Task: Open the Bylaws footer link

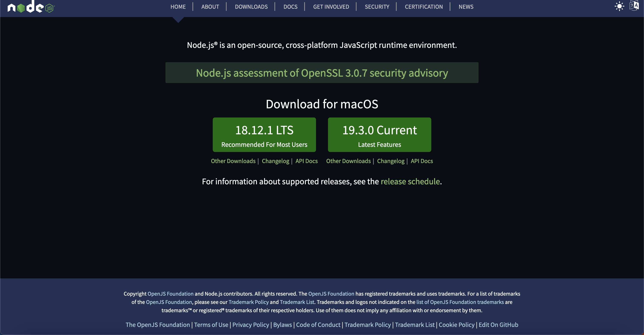Action: (x=282, y=325)
